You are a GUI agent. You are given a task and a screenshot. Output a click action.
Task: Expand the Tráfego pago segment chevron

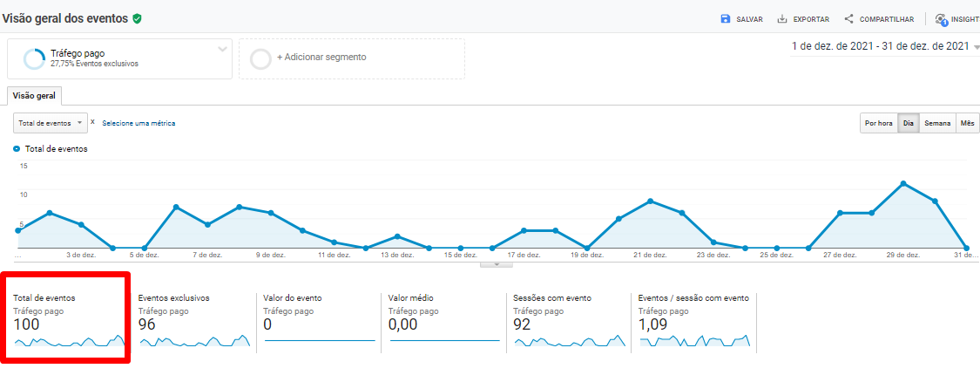pyautogui.click(x=222, y=50)
